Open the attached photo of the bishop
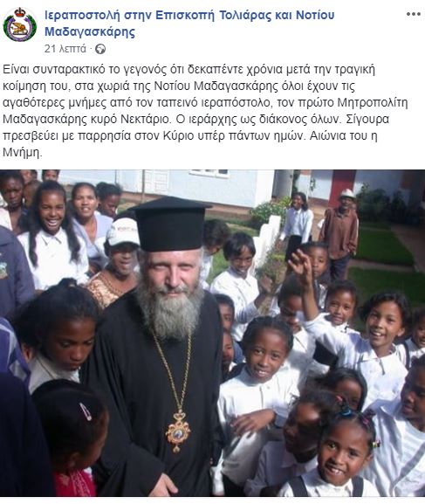Screen dimensions: 425x504 (x=212, y=334)
